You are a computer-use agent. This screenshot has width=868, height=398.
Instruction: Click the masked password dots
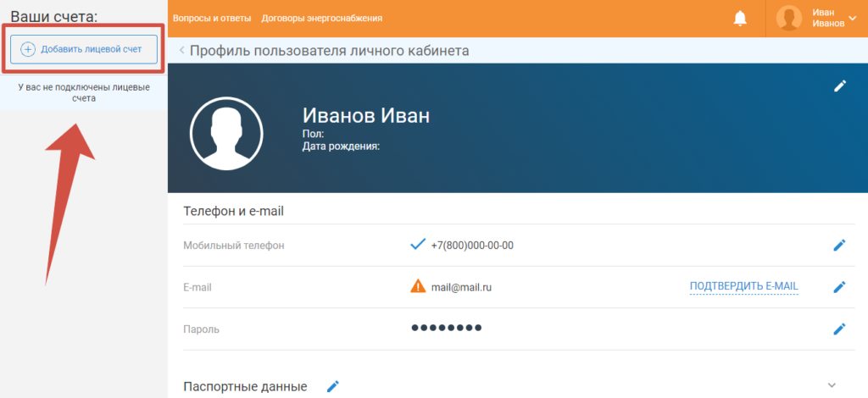coord(446,329)
